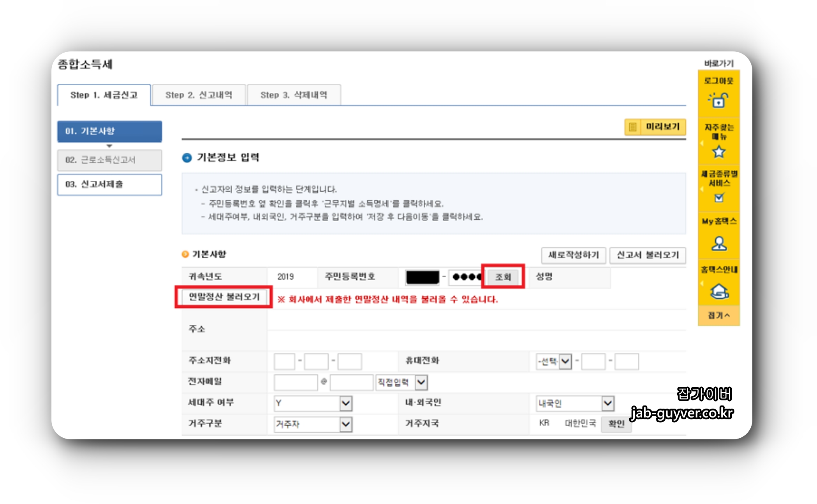Click 연말정산 불러오기 button
The image size is (817, 504).
[x=224, y=297]
